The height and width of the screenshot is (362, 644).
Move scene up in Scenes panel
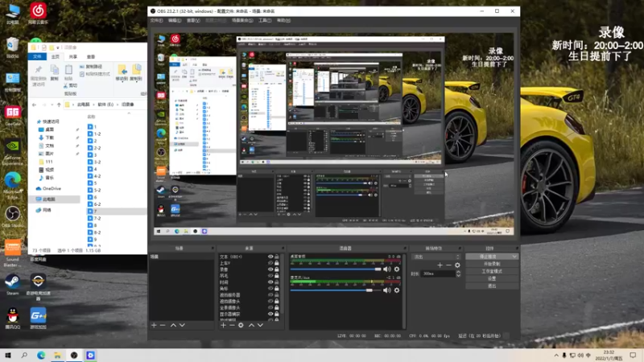[173, 325]
